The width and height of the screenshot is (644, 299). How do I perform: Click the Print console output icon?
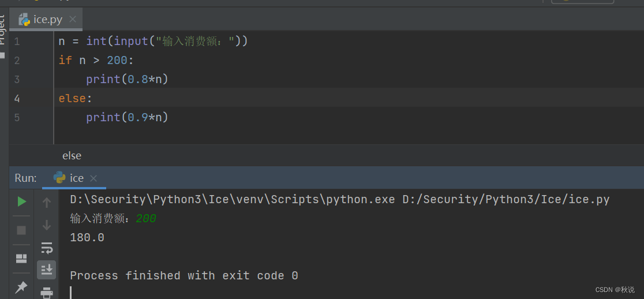click(46, 293)
